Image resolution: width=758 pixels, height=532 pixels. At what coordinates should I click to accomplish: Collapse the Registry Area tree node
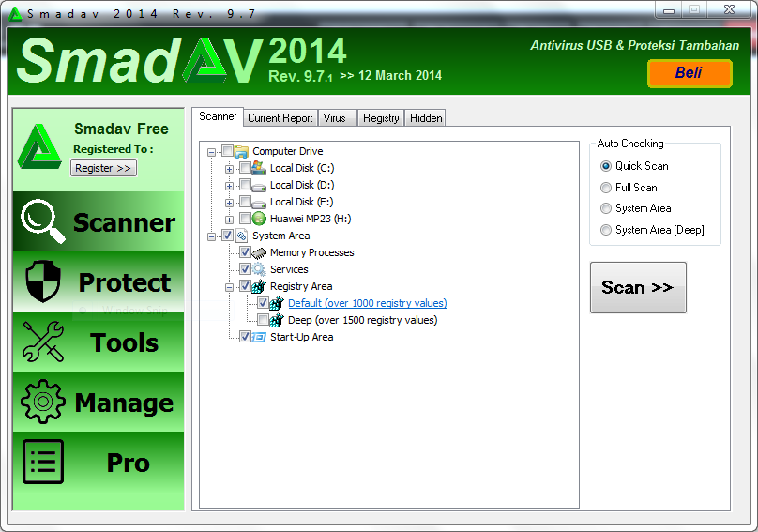(229, 288)
